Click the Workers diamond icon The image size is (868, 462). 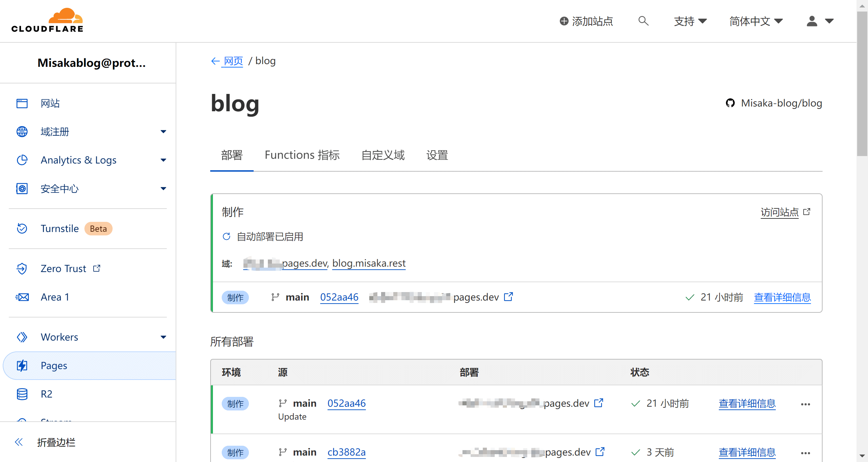(x=22, y=337)
